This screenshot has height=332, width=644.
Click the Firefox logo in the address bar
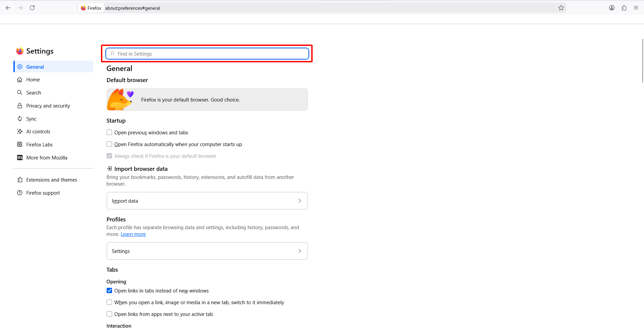click(x=84, y=8)
